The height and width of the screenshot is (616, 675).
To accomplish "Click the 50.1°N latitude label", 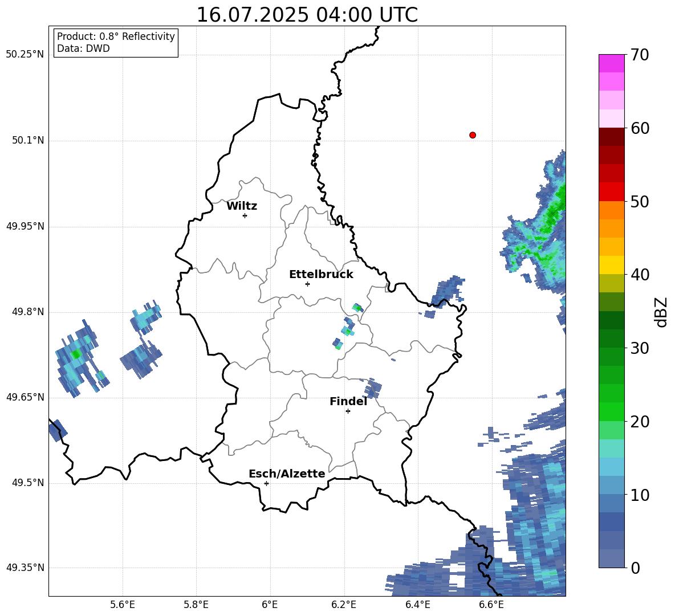I will [29, 141].
